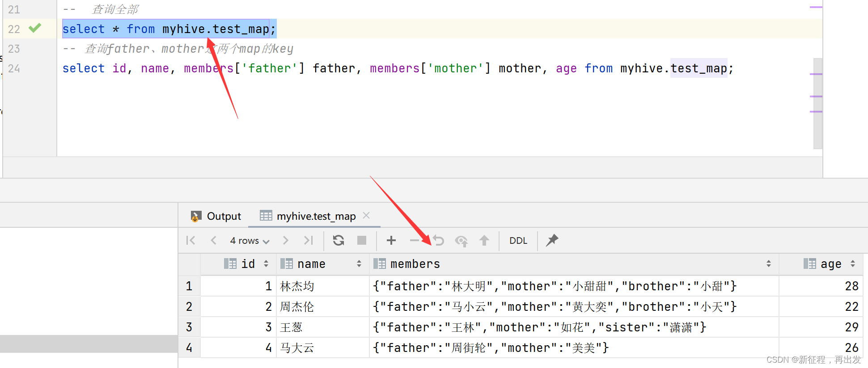
Task: Select the age cell 26
Action: pyautogui.click(x=821, y=347)
